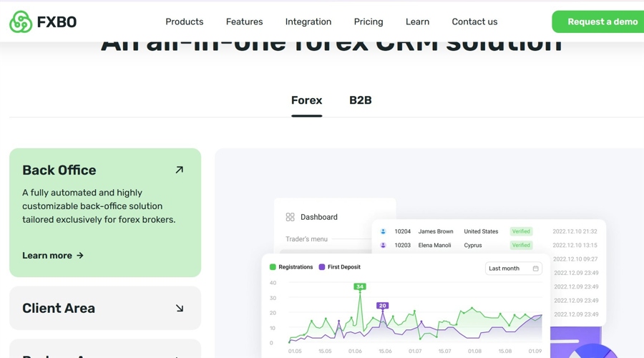This screenshot has width=644, height=358.
Task: Open the Products menu
Action: click(x=185, y=21)
